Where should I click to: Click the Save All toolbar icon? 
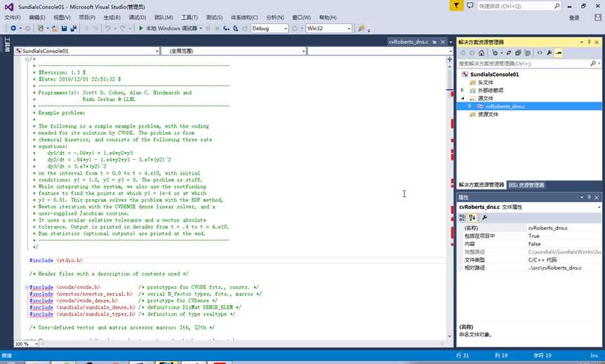point(73,28)
